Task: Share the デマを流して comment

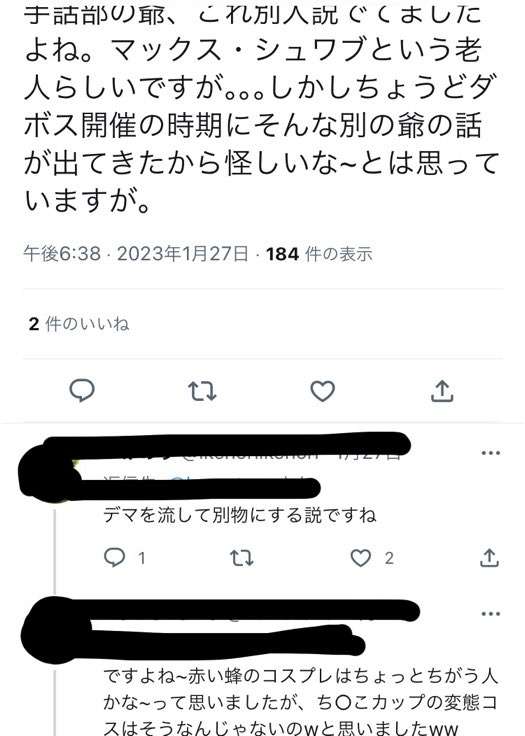Action: pos(489,558)
